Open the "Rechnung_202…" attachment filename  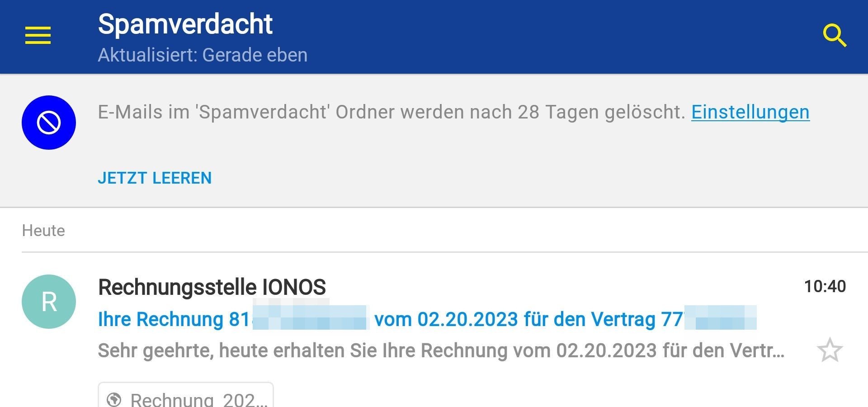pyautogui.click(x=199, y=400)
